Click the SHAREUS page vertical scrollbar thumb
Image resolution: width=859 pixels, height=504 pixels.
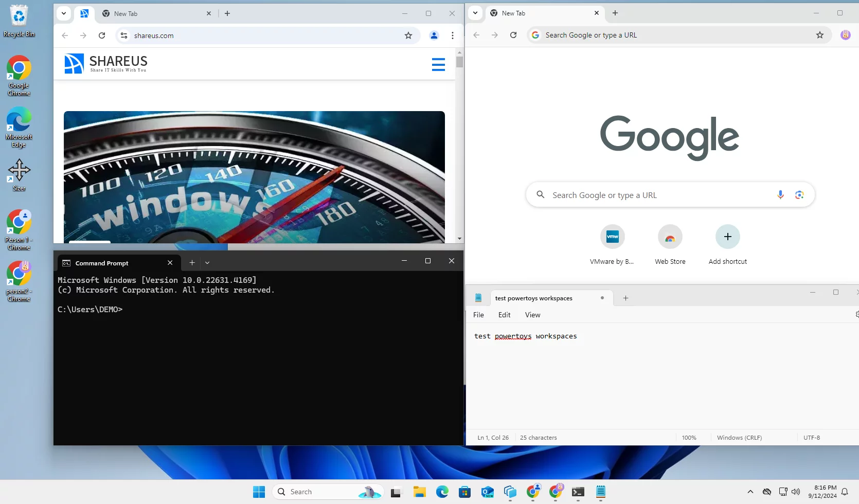pos(459,62)
